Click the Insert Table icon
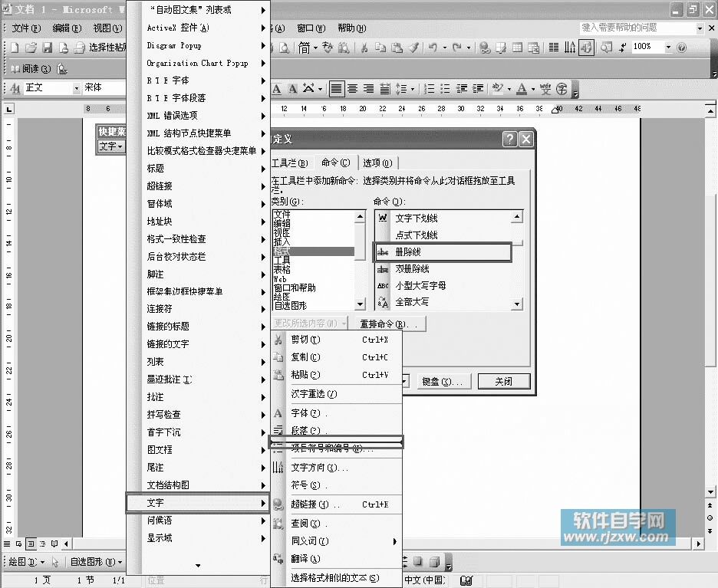This screenshot has height=588, width=718. pos(518,47)
